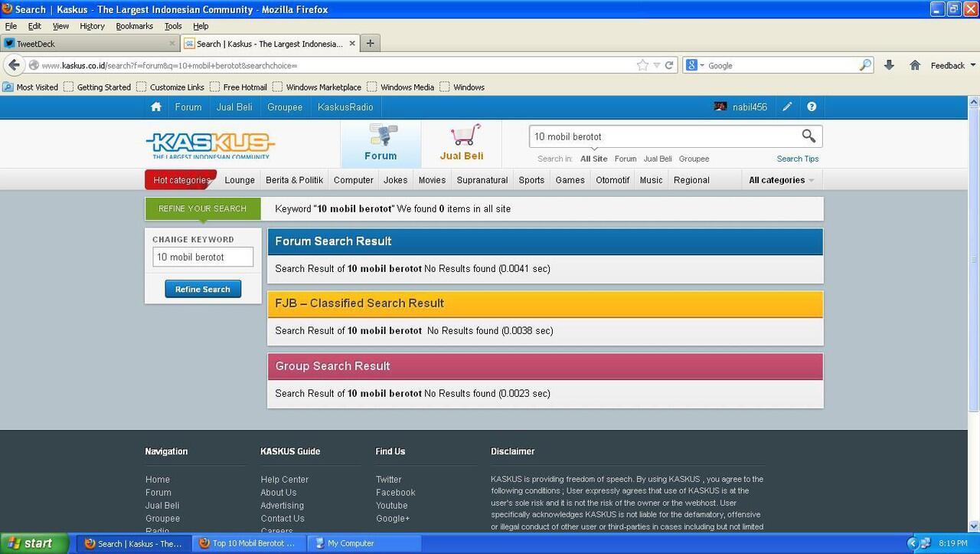
Task: Focus the main Kaskus search field
Action: pos(663,136)
